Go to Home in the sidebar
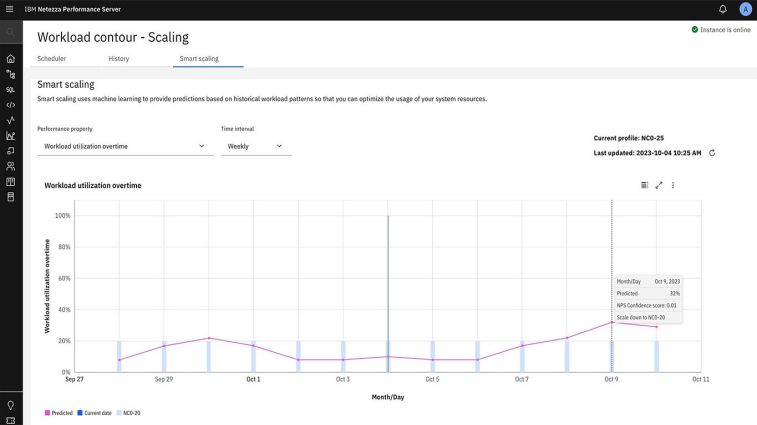 coord(11,59)
